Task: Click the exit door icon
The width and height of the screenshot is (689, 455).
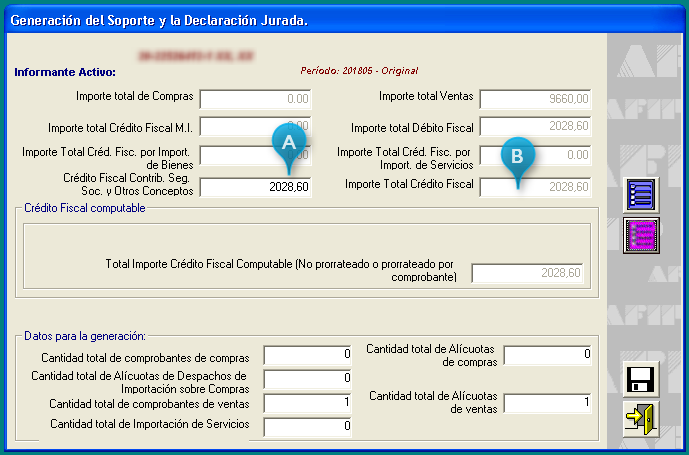Action: [x=640, y=420]
